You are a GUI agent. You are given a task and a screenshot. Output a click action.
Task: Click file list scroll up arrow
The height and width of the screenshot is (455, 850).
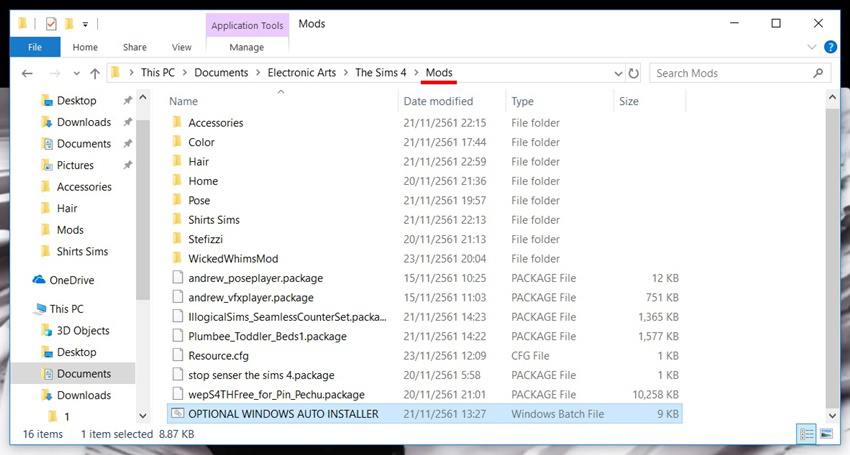[832, 98]
